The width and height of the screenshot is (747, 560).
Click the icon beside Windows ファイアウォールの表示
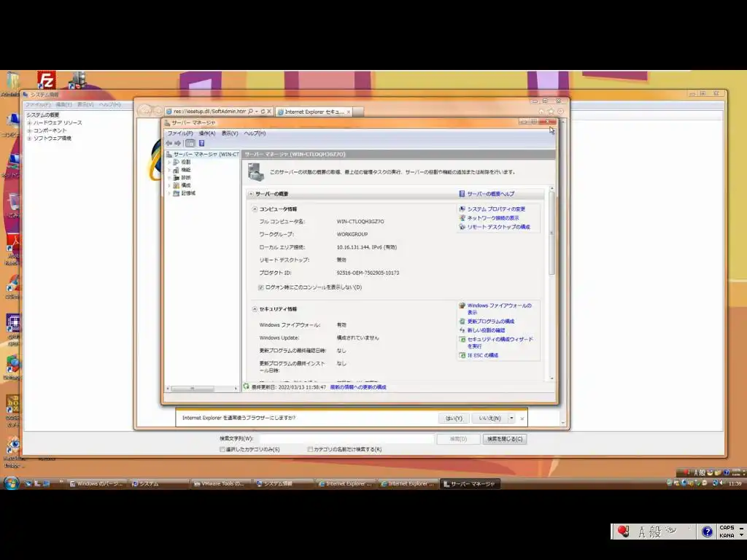click(462, 306)
